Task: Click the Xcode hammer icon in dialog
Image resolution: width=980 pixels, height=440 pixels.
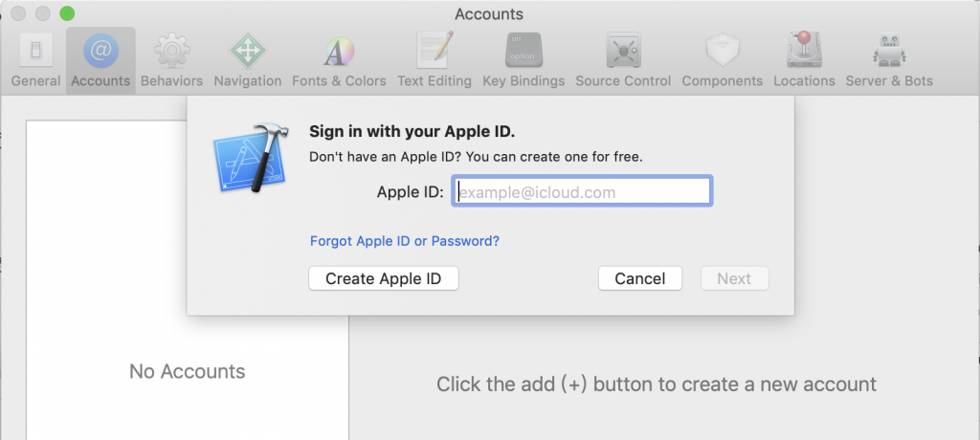Action: coord(252,157)
